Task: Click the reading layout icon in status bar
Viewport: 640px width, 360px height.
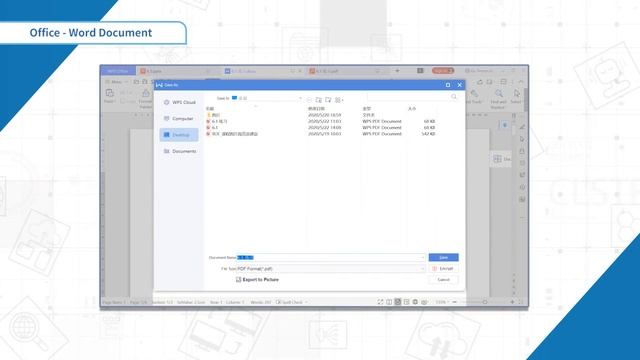Action: (x=389, y=302)
